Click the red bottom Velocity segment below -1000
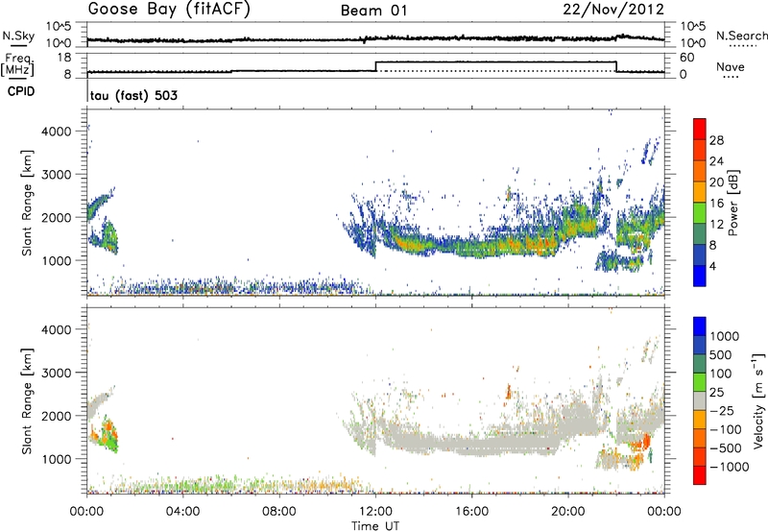The height and width of the screenshot is (532, 768). (x=700, y=475)
